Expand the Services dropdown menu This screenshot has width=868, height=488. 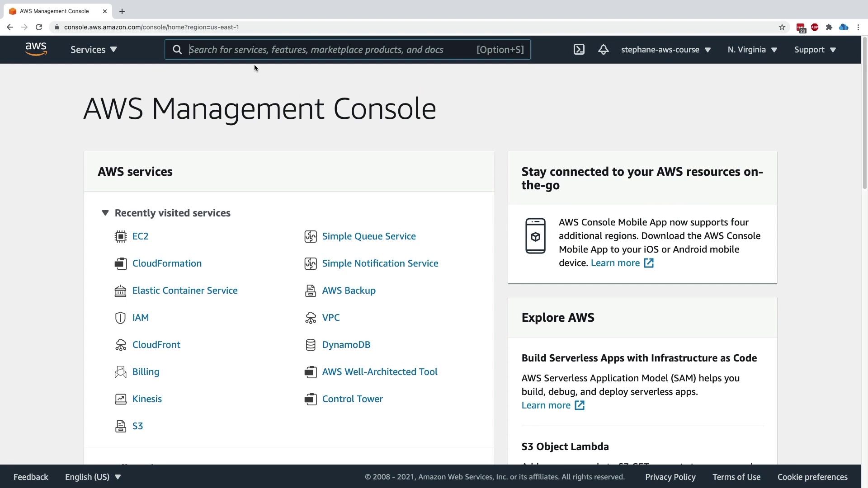click(x=94, y=50)
